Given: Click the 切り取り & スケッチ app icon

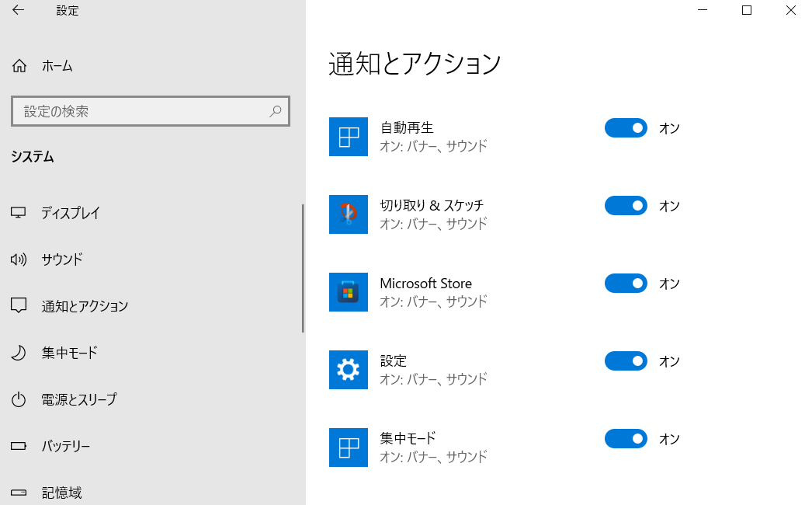Looking at the screenshot, I should 348,214.
